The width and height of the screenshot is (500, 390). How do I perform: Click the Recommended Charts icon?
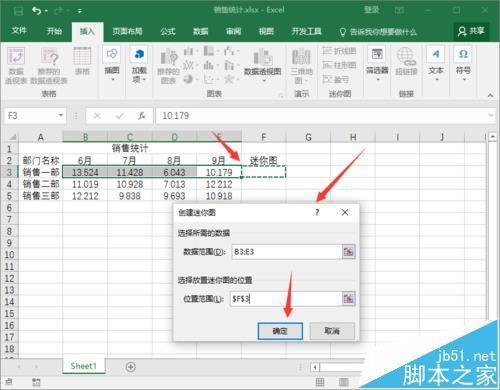(x=169, y=57)
